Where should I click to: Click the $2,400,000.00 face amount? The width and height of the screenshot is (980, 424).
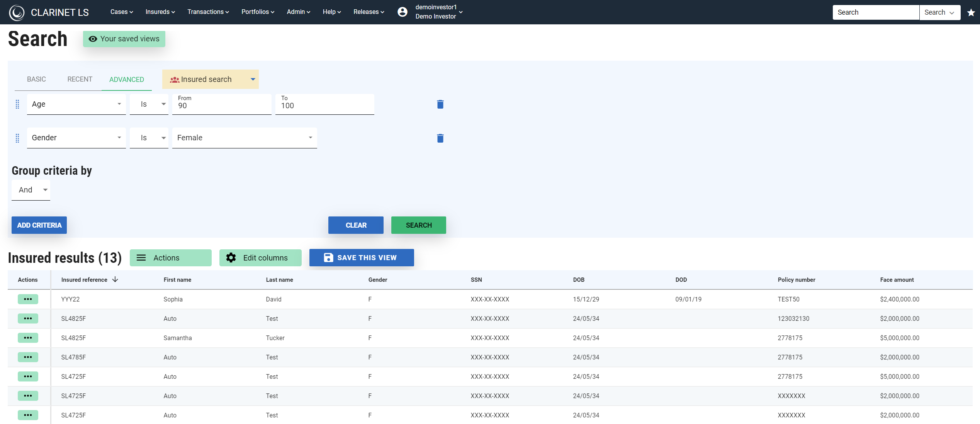point(900,299)
